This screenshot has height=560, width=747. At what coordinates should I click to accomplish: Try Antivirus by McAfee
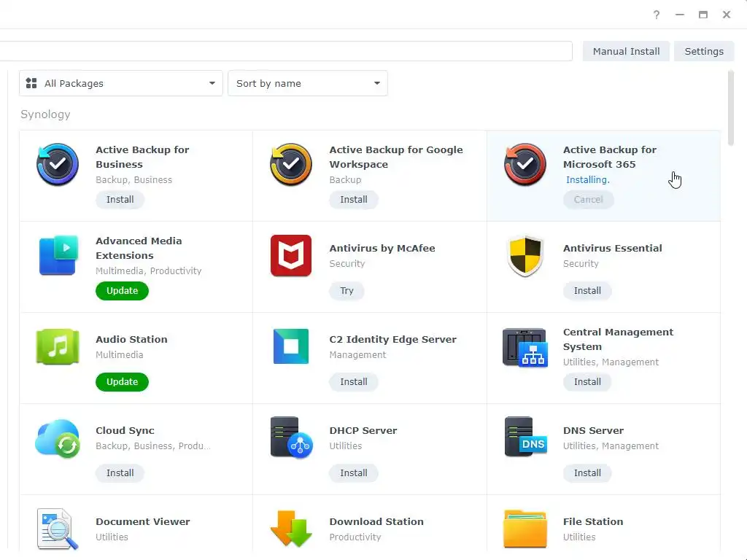(x=347, y=290)
